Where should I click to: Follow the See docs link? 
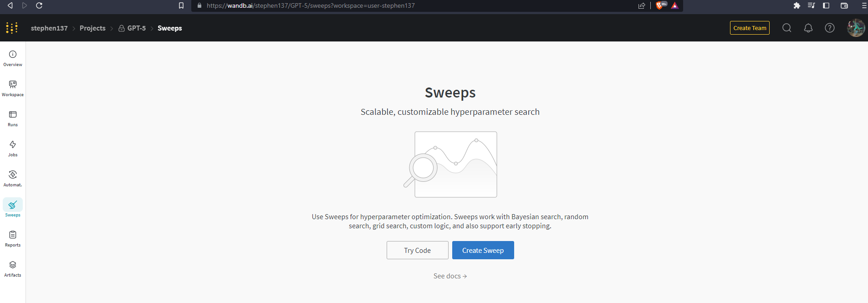point(450,276)
